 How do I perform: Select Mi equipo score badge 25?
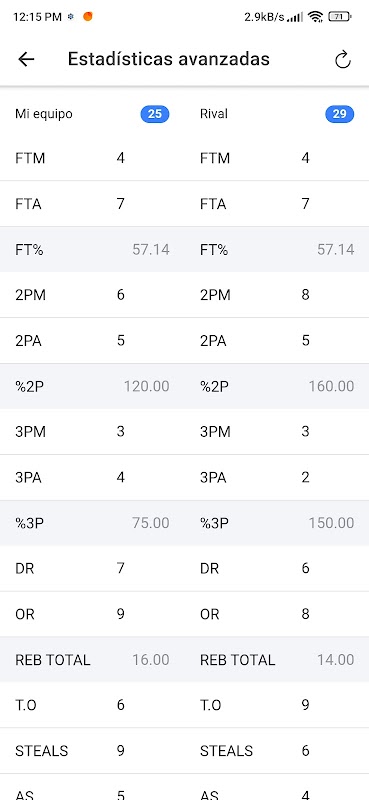pyautogui.click(x=155, y=114)
